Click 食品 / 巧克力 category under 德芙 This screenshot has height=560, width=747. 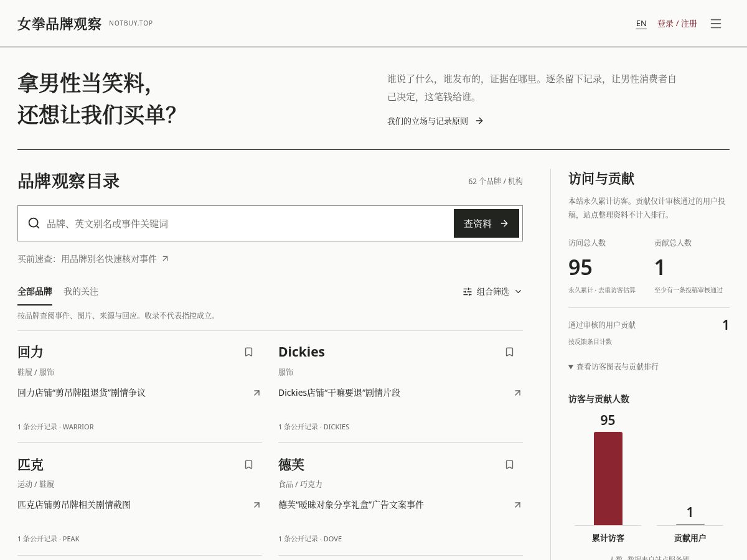point(300,484)
